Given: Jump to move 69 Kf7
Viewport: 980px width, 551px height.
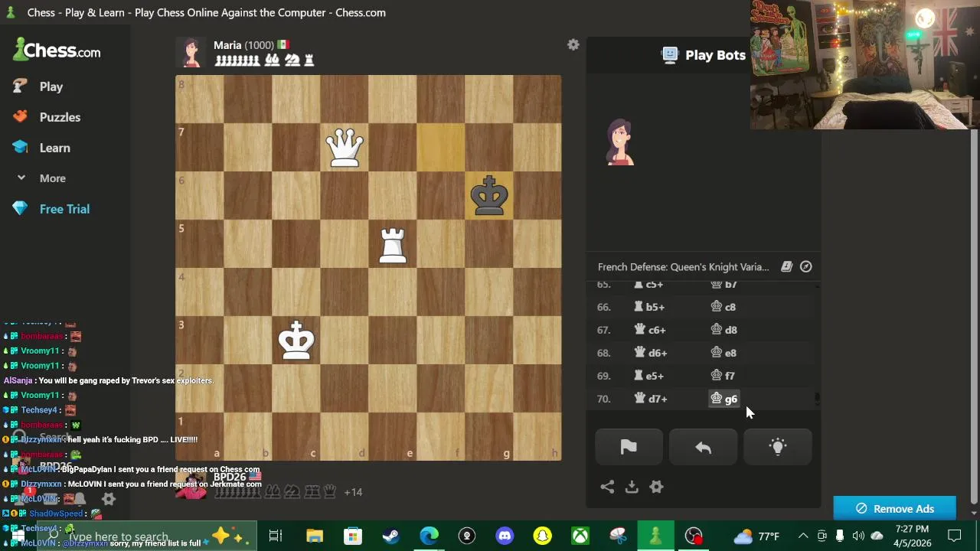Looking at the screenshot, I should click(x=723, y=376).
